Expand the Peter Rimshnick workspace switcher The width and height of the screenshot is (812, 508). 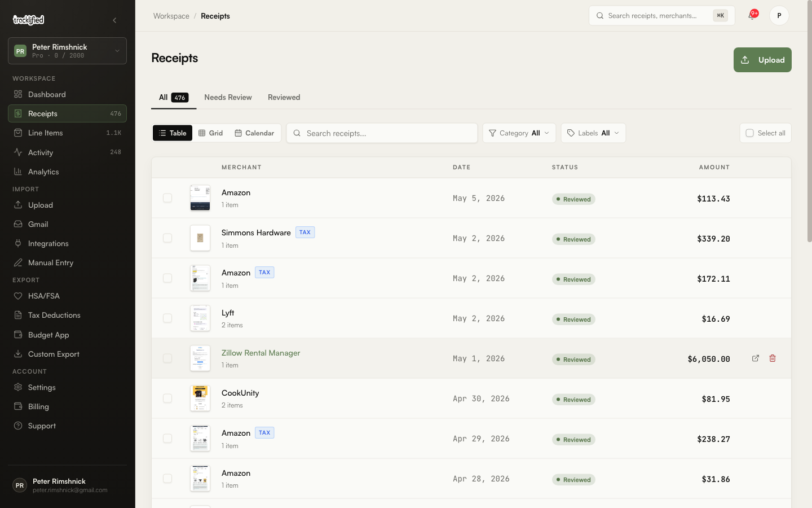coord(67,51)
